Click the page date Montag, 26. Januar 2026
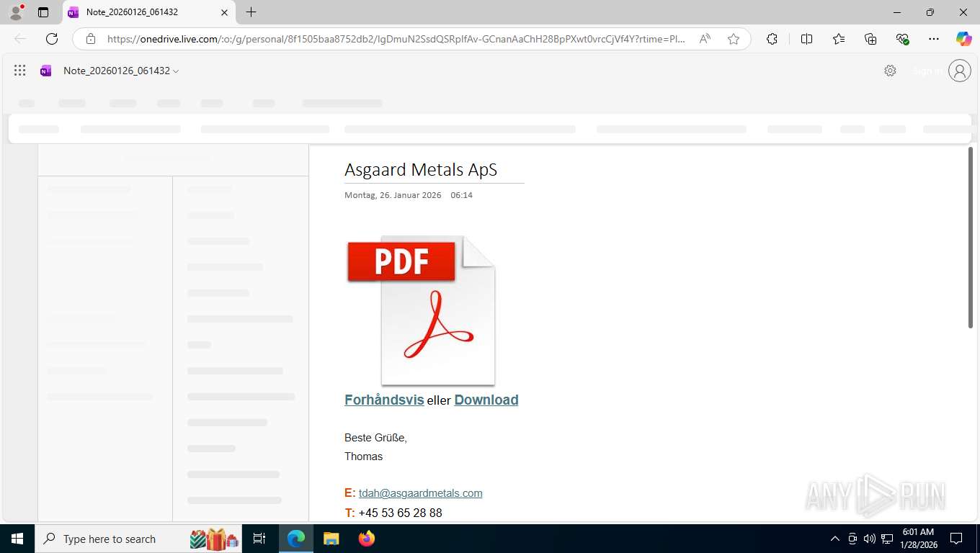The width and height of the screenshot is (980, 553). click(x=393, y=195)
